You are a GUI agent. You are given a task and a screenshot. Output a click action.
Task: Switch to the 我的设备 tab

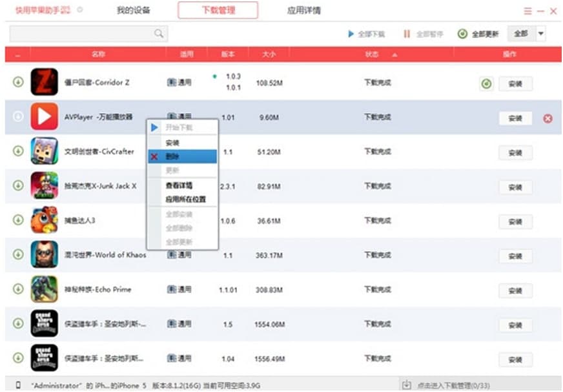tap(132, 10)
